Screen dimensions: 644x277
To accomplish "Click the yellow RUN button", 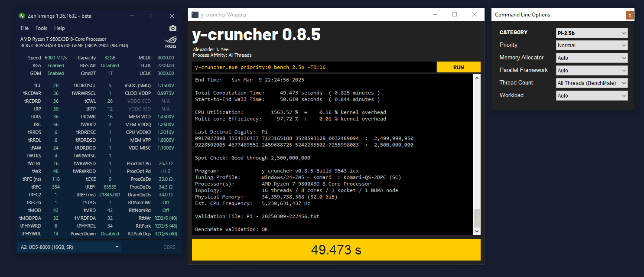I will 459,67.
